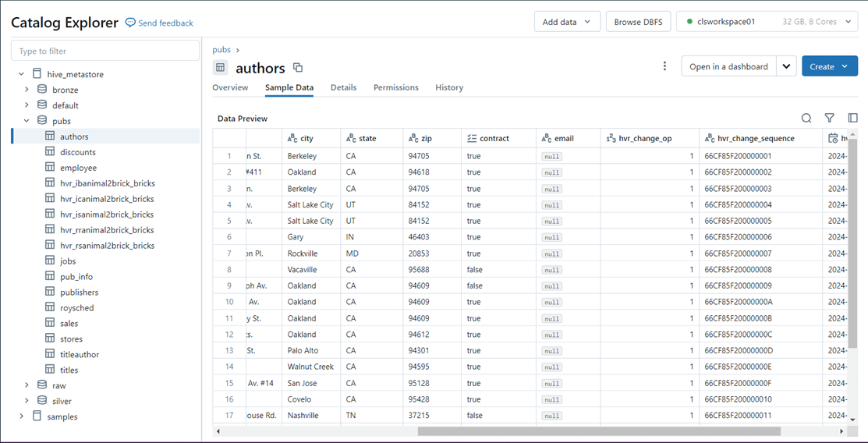The height and width of the screenshot is (443, 868).
Task: Expand the raw schema
Action: (x=27, y=385)
